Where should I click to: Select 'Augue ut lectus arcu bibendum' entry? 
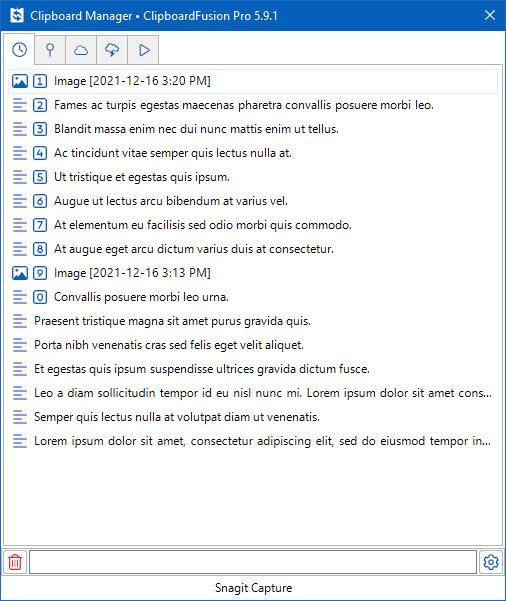(253, 201)
